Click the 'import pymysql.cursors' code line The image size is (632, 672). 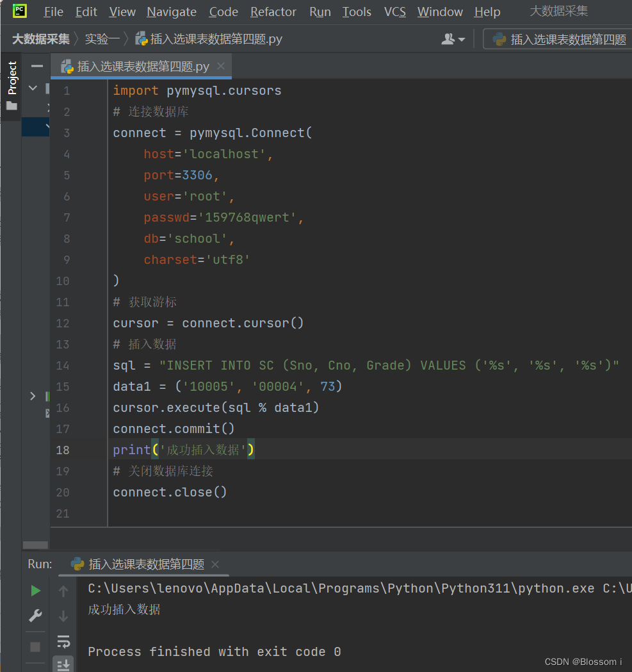click(x=197, y=91)
